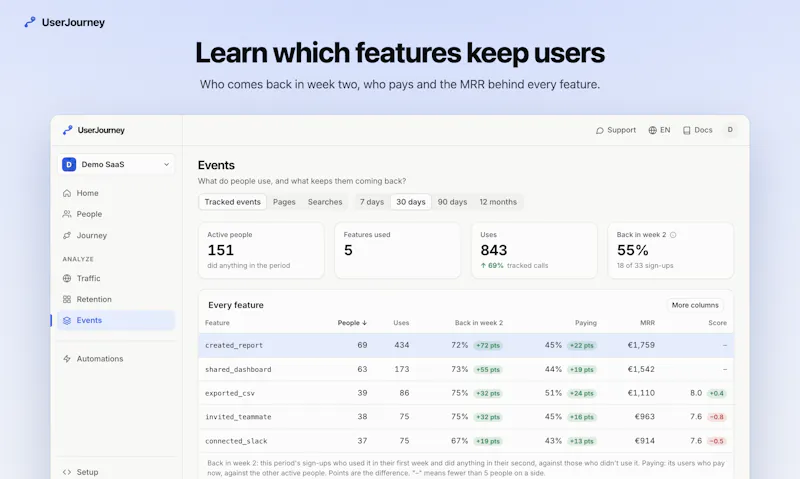Sort by the Feature column header

pos(217,323)
